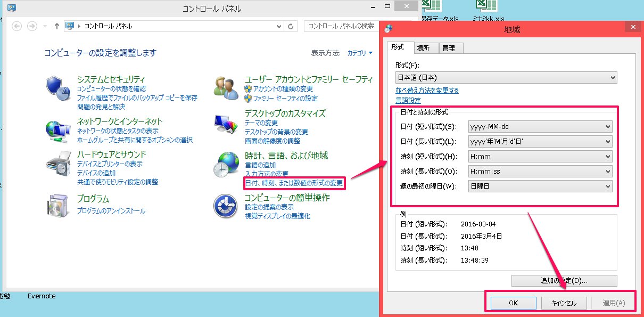The image size is (644, 317).
Task: Click 設定の提案の表示 link
Action: tap(269, 207)
